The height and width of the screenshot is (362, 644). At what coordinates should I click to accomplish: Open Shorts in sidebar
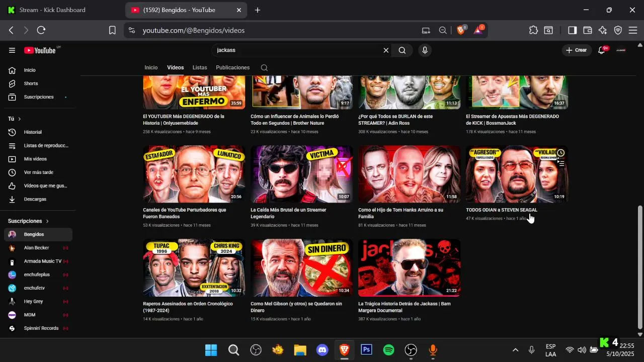(x=38, y=83)
